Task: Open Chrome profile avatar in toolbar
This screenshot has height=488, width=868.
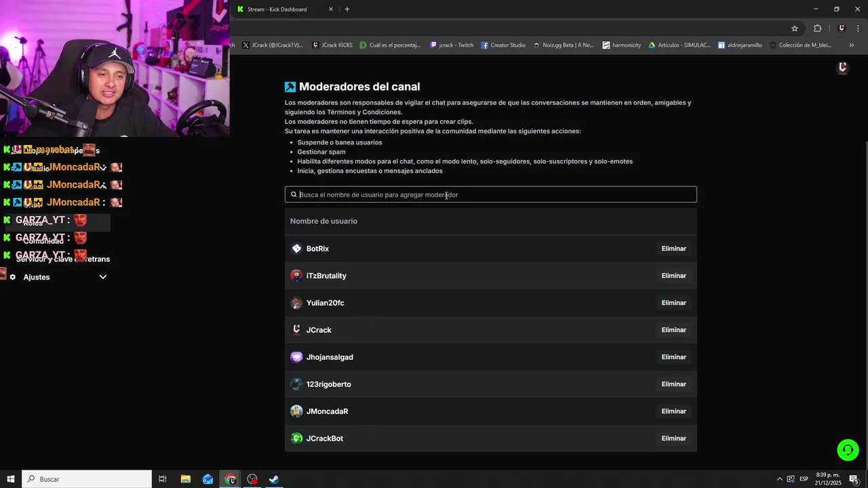Action: [842, 28]
